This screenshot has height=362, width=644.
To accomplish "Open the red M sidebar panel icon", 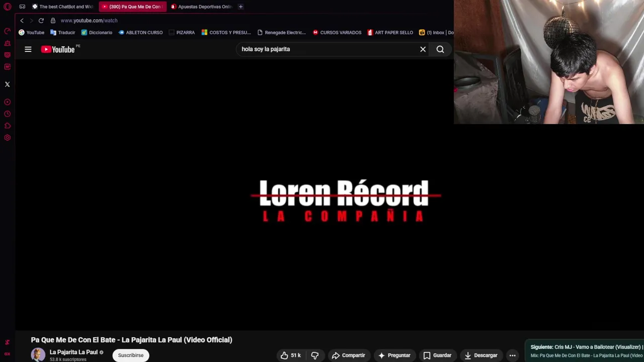I will tap(7, 67).
